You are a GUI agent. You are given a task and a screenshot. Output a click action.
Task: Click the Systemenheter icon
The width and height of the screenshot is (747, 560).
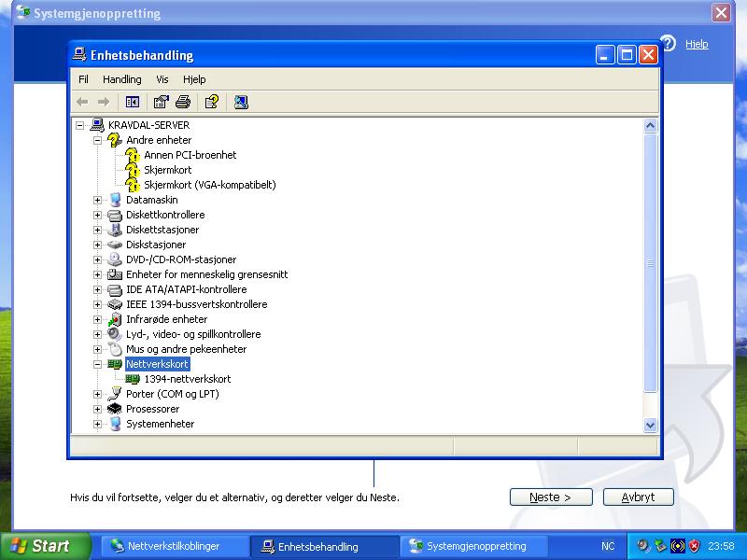pos(115,424)
